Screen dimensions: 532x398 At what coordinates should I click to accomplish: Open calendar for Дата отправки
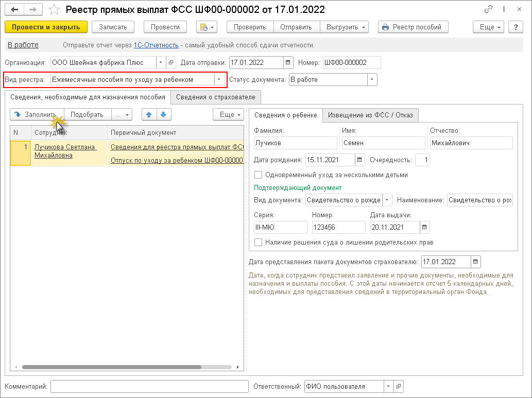click(x=288, y=63)
